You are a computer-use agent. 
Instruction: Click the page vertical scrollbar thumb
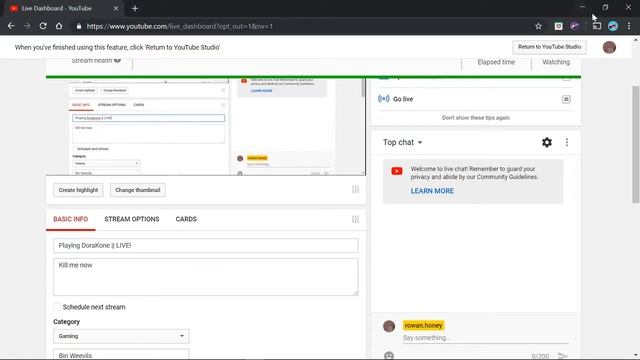636,144
